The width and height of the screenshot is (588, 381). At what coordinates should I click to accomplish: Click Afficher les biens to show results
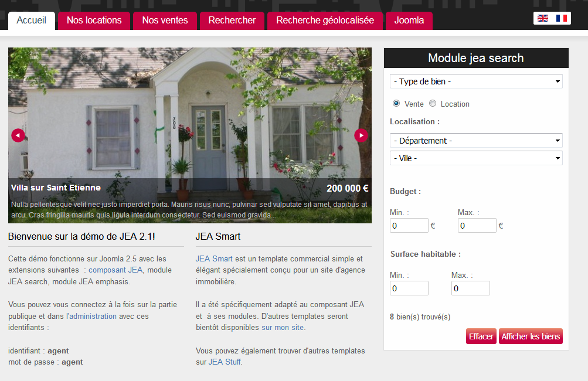click(x=530, y=336)
